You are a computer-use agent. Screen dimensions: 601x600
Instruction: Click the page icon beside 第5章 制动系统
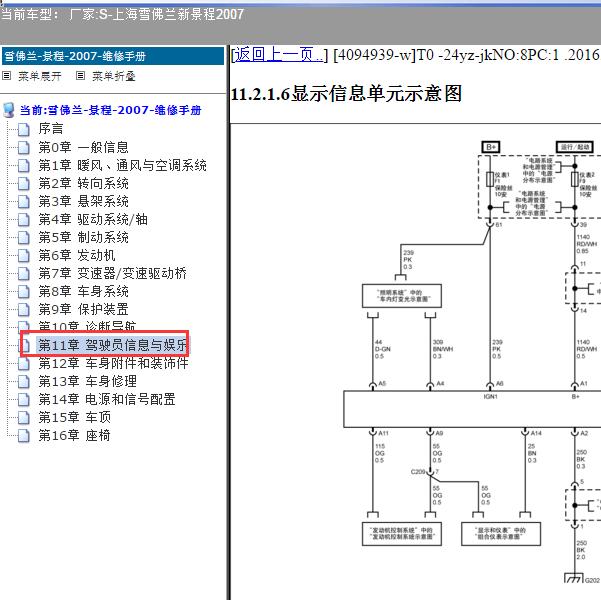[x=24, y=237]
